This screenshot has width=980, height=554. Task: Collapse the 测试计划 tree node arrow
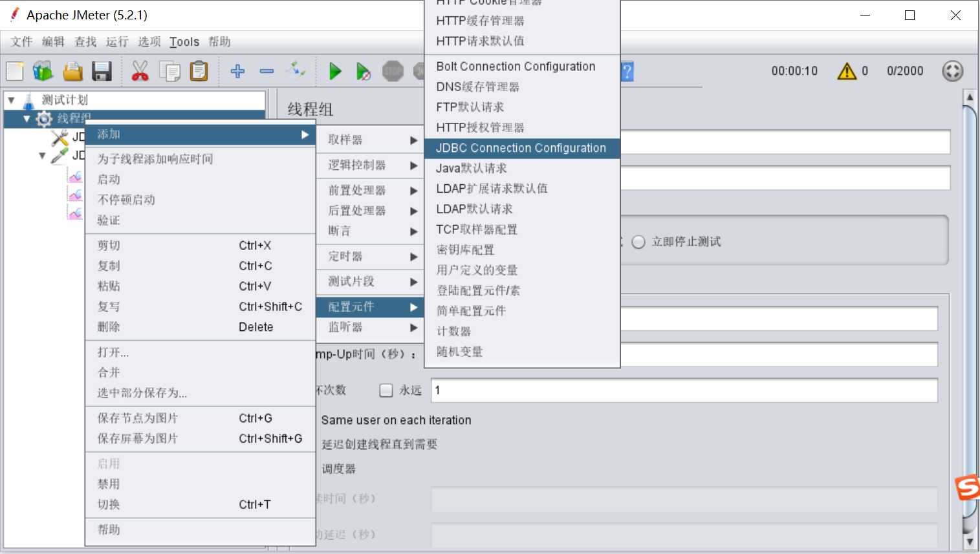[x=11, y=100]
